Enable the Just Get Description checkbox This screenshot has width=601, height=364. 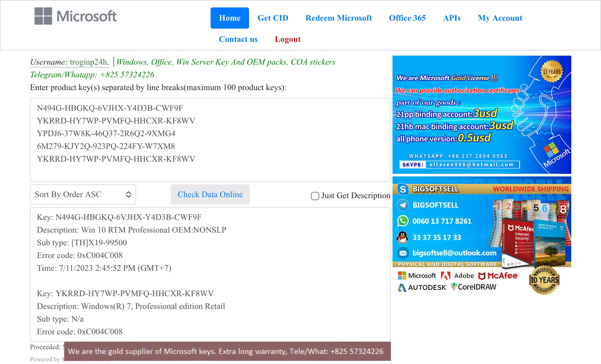[315, 196]
